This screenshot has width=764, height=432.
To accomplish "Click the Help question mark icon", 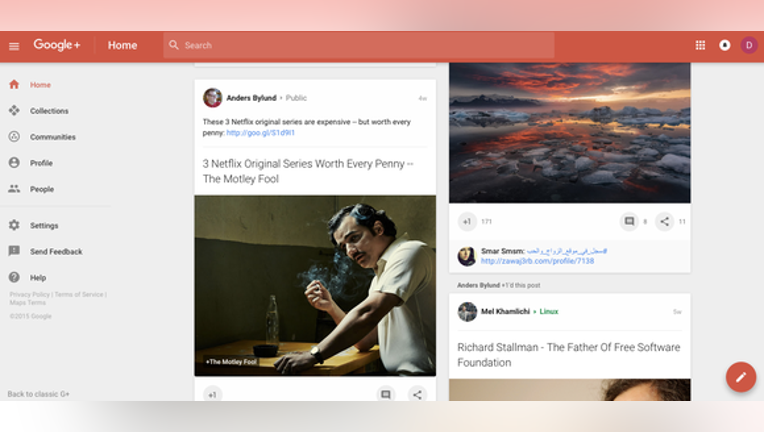I will pos(14,277).
